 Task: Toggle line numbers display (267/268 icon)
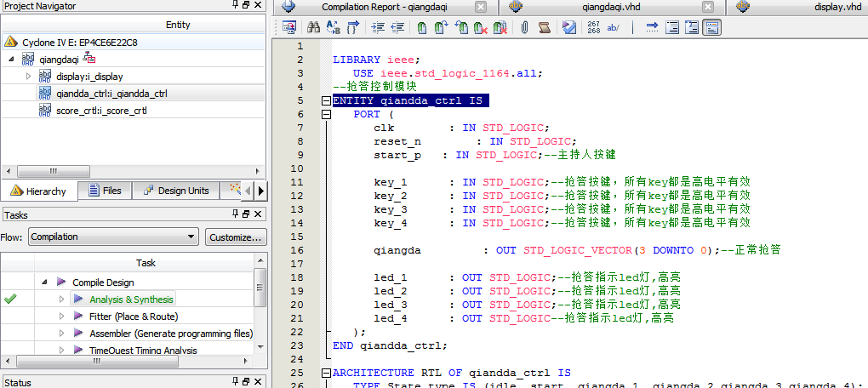click(593, 27)
